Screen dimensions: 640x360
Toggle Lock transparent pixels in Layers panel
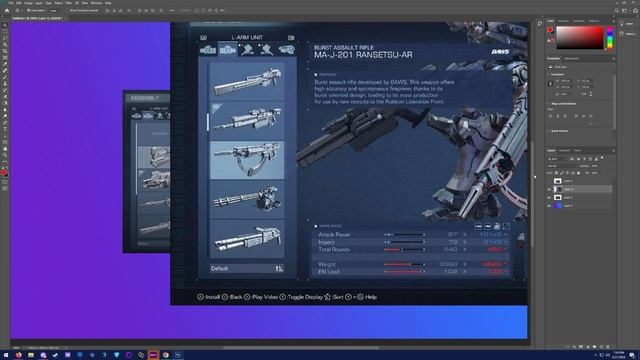point(556,173)
